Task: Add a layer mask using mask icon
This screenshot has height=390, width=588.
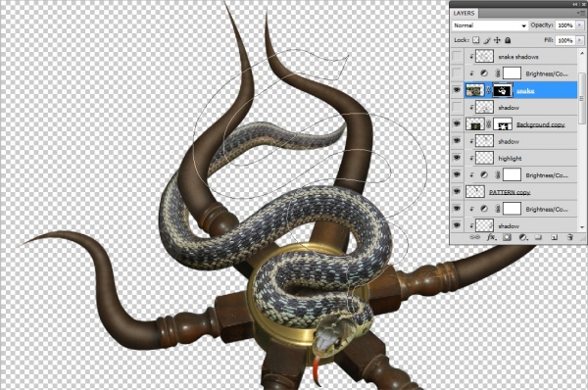Action: 507,237
